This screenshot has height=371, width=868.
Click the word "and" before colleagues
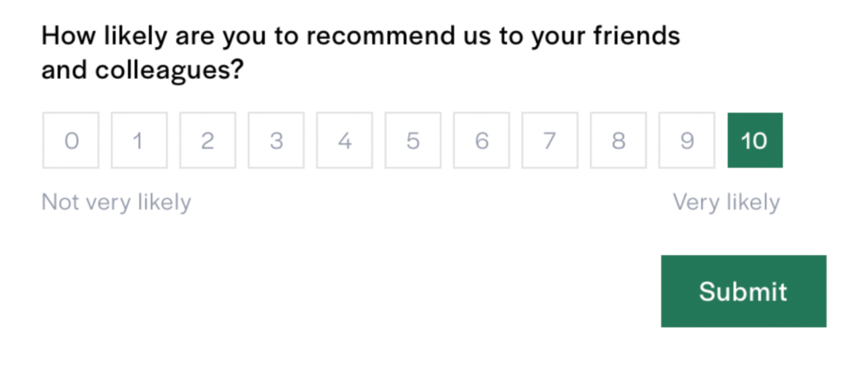tap(62, 70)
